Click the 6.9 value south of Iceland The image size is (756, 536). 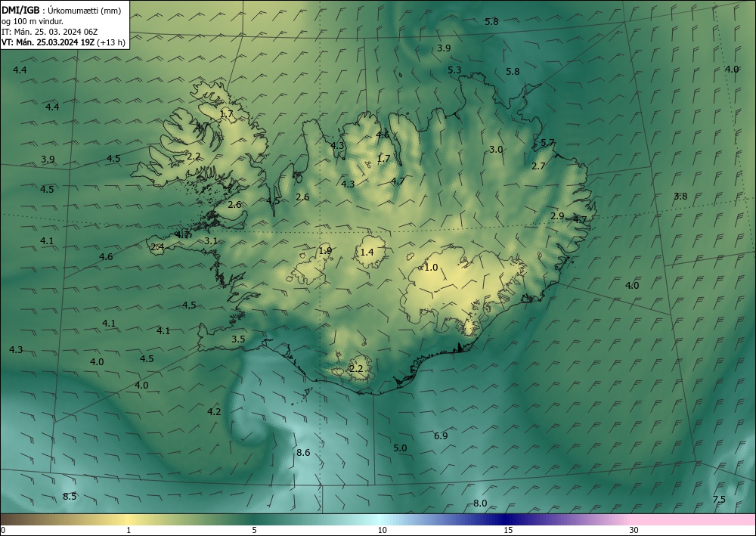[441, 435]
